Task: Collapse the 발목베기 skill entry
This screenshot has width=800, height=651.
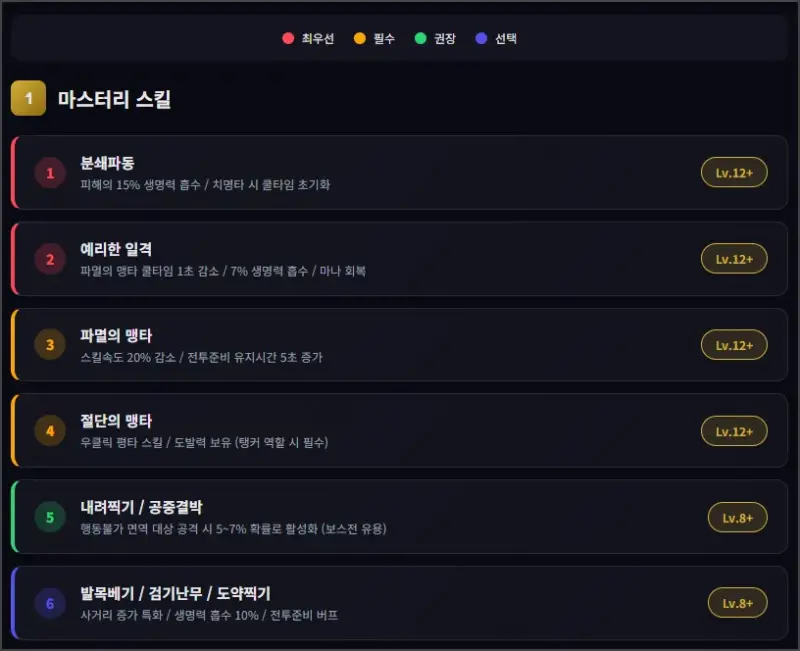Action: [x=400, y=603]
